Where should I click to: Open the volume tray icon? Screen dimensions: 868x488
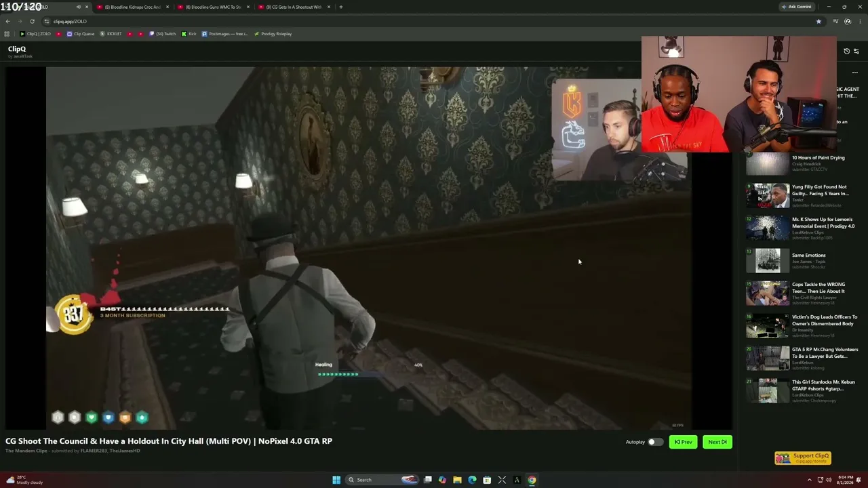point(829,480)
